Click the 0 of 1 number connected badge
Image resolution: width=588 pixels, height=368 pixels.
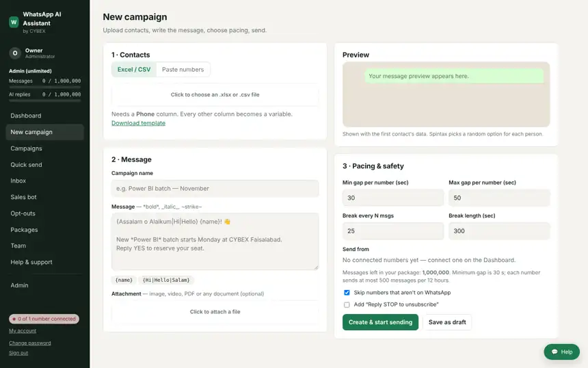[x=44, y=319]
